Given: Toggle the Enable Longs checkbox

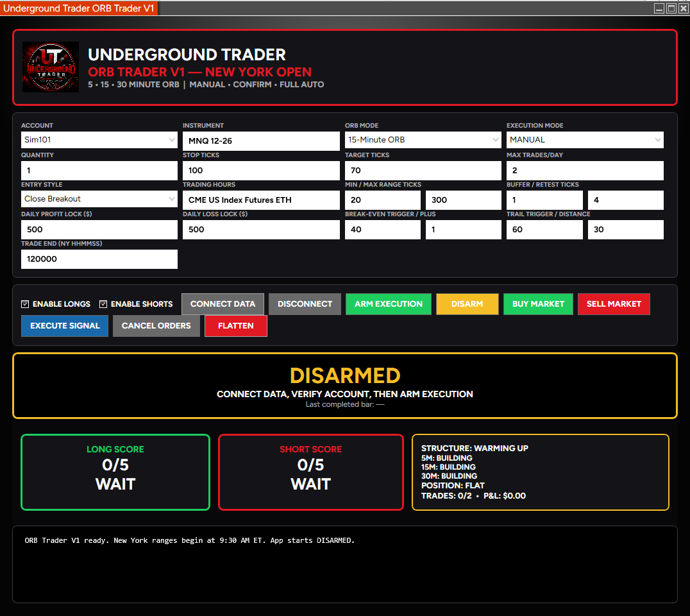Looking at the screenshot, I should click(x=25, y=304).
